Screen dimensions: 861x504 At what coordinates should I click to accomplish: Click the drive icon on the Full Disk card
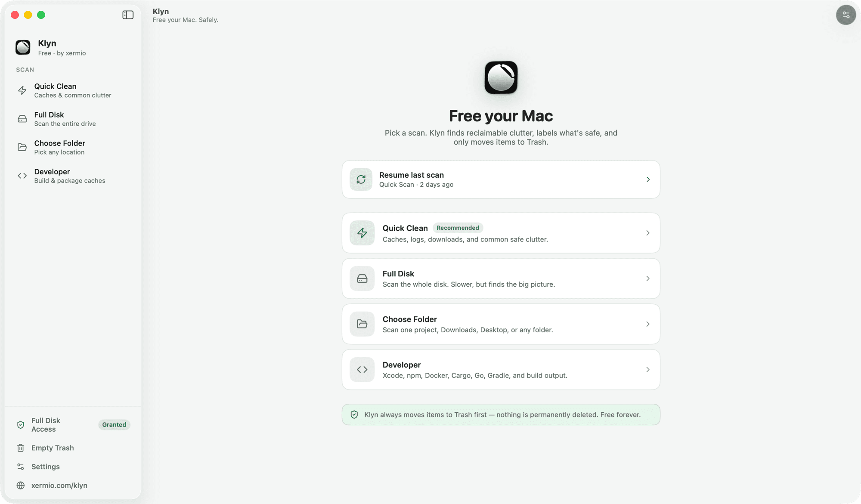tap(362, 278)
